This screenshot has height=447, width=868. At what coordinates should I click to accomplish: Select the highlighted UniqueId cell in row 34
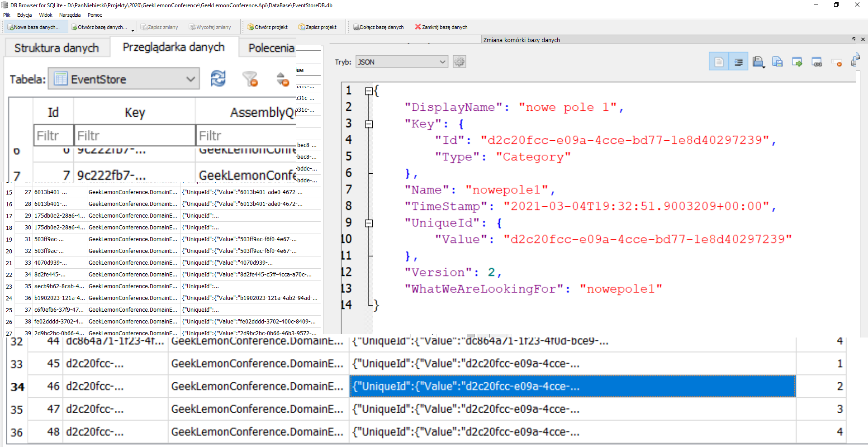572,386
